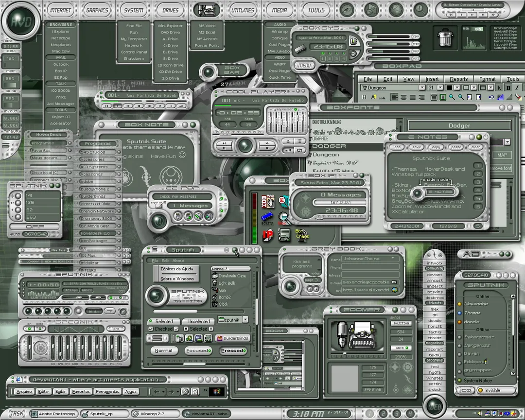Open the name dropdown with Johanne Chaine
Image resolution: width=525 pixels, height=420 pixels.
pos(393,259)
